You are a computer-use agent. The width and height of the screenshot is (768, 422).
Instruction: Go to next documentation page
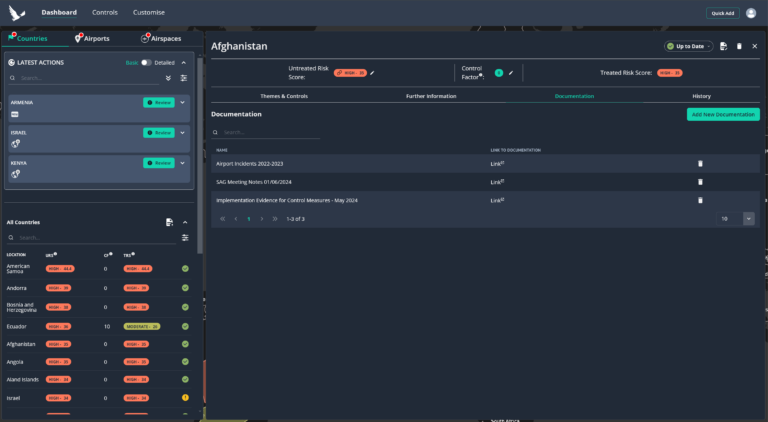pyautogui.click(x=262, y=219)
